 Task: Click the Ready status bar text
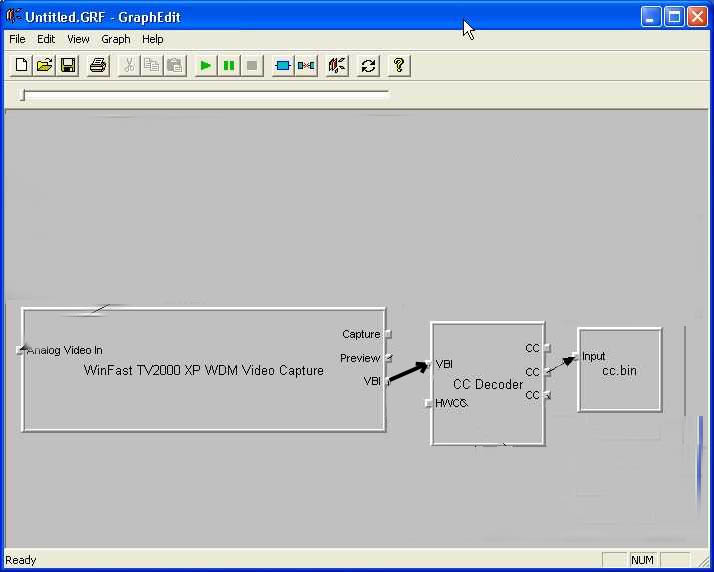(x=20, y=560)
